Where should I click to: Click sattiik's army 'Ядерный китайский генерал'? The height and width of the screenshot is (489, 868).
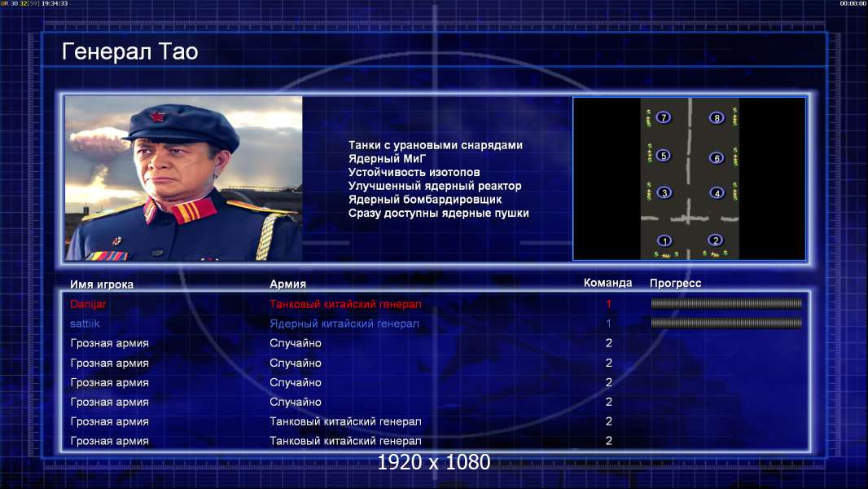click(344, 324)
